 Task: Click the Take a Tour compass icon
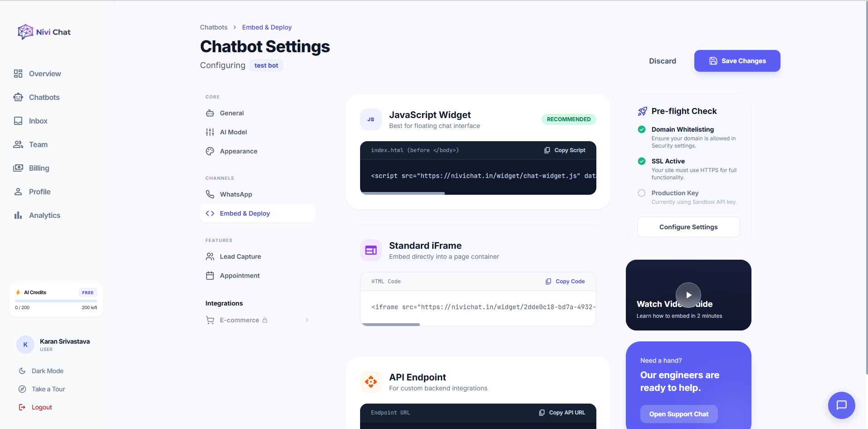point(22,389)
